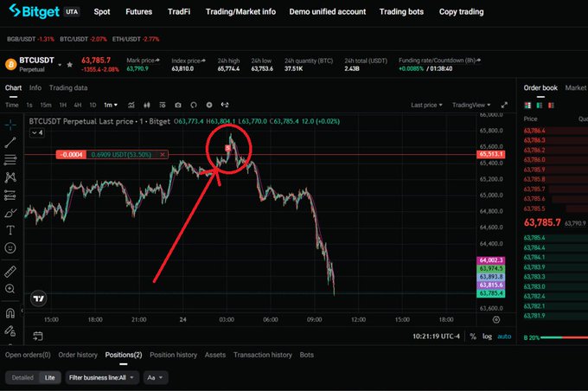Viewport: 588px width, 391px height.
Task: Open the TradingView chart type dropdown
Action: click(471, 105)
